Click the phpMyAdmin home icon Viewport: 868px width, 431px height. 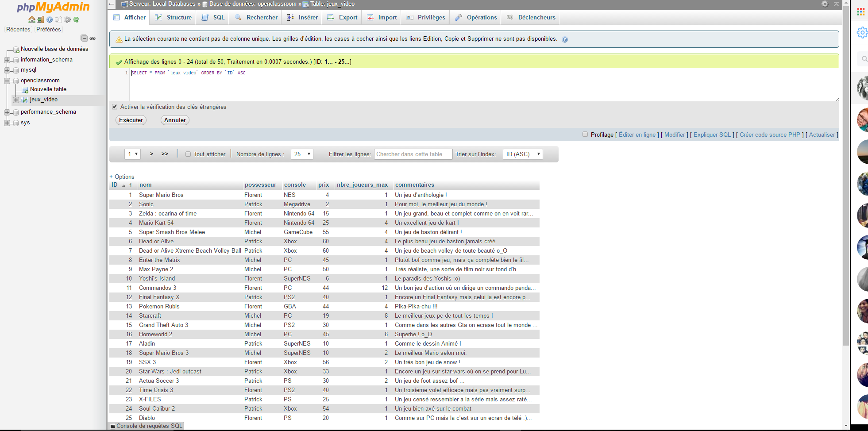pyautogui.click(x=31, y=19)
